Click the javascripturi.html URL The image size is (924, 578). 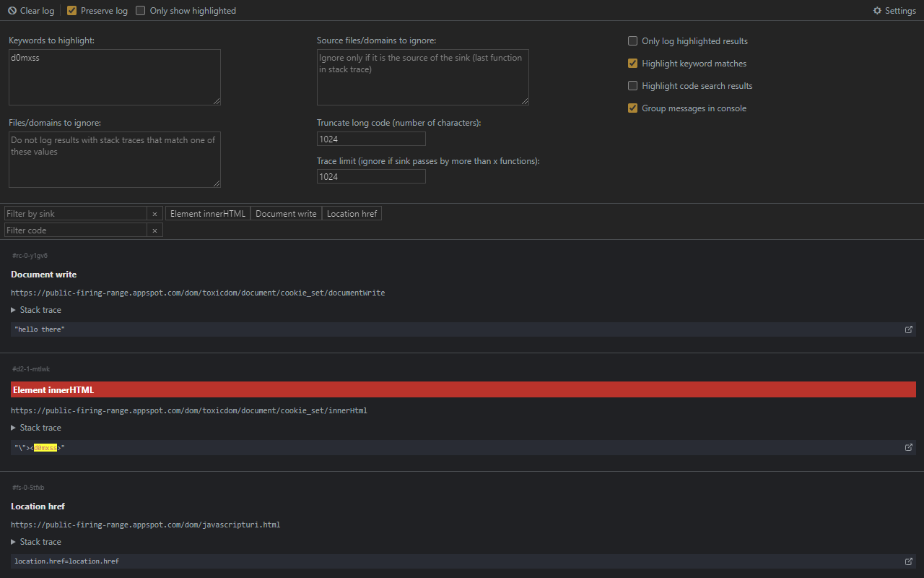click(145, 525)
